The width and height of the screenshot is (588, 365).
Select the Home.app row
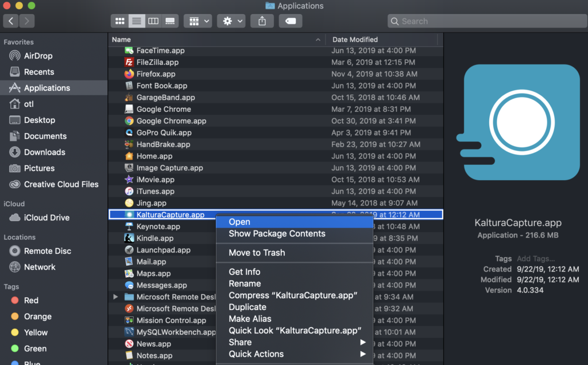click(276, 156)
